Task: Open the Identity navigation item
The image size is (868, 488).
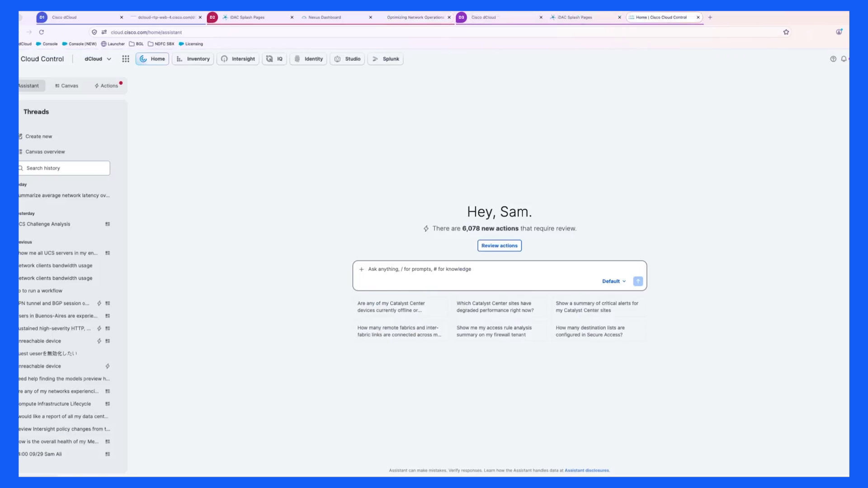Action: click(x=308, y=59)
